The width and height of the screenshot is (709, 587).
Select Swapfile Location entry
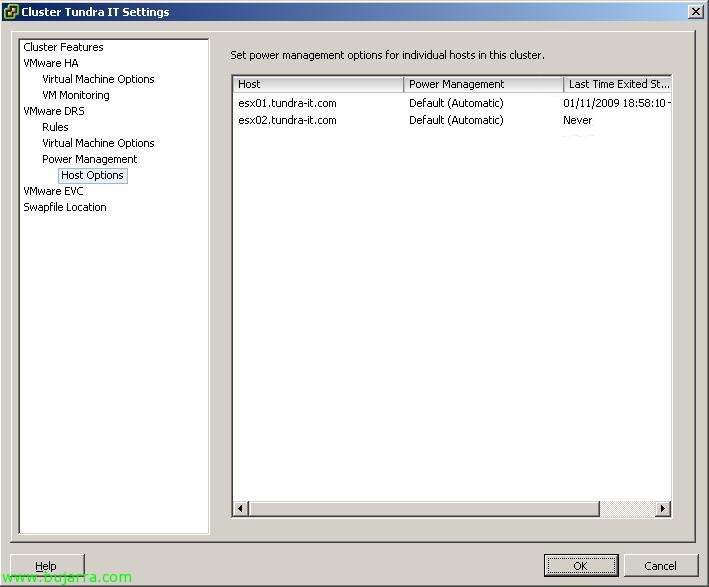65,207
